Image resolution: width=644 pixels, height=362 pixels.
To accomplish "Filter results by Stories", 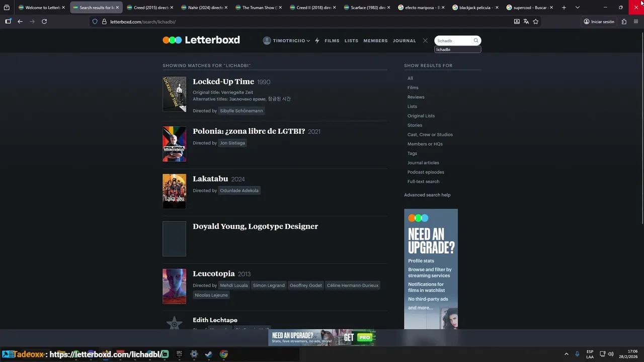I will pyautogui.click(x=415, y=125).
